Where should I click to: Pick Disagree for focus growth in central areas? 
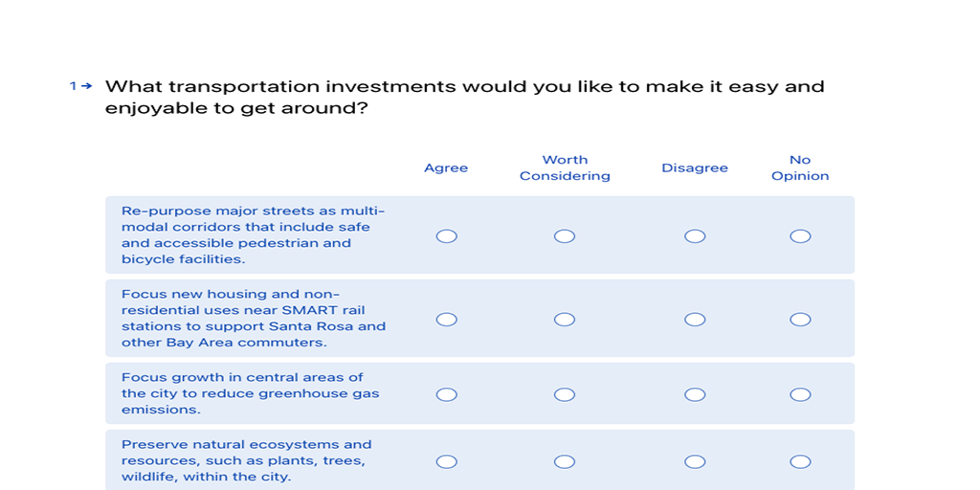(x=695, y=394)
